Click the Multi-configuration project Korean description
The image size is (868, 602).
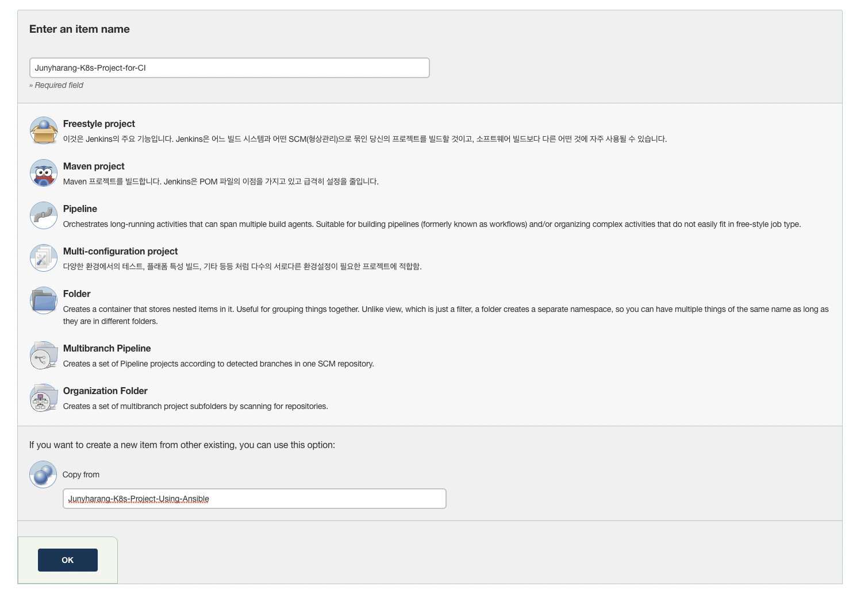coord(243,267)
